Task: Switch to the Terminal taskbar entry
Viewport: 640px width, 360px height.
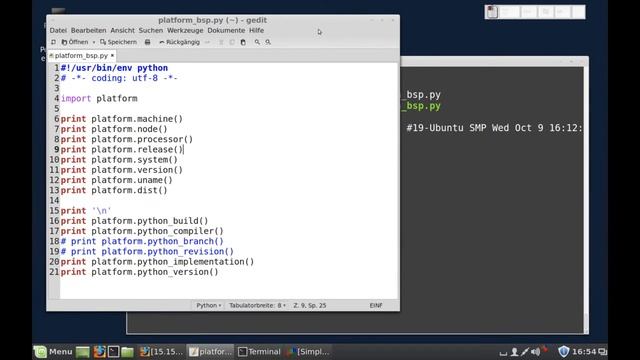Action: [x=259, y=351]
